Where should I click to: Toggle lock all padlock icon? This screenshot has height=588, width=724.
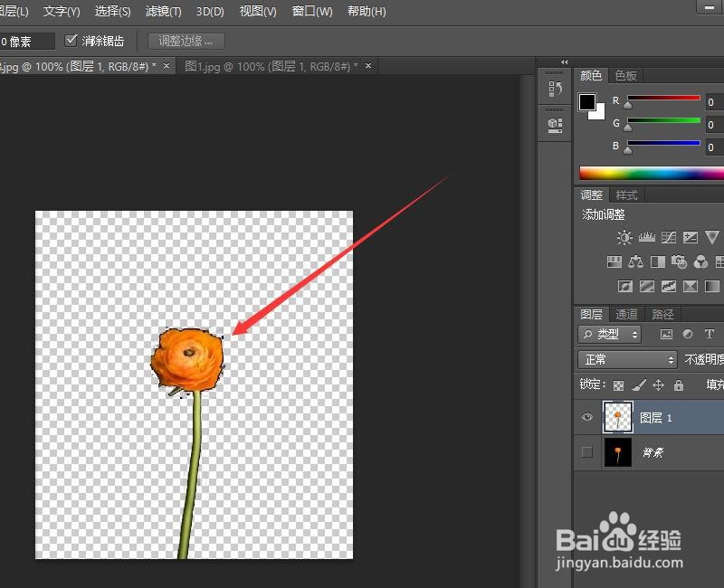tap(678, 384)
